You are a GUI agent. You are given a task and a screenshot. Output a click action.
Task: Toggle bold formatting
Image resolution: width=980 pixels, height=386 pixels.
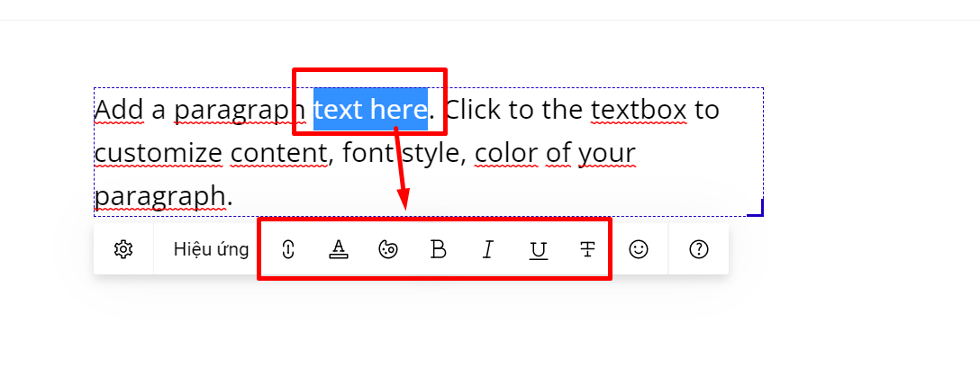coord(439,249)
